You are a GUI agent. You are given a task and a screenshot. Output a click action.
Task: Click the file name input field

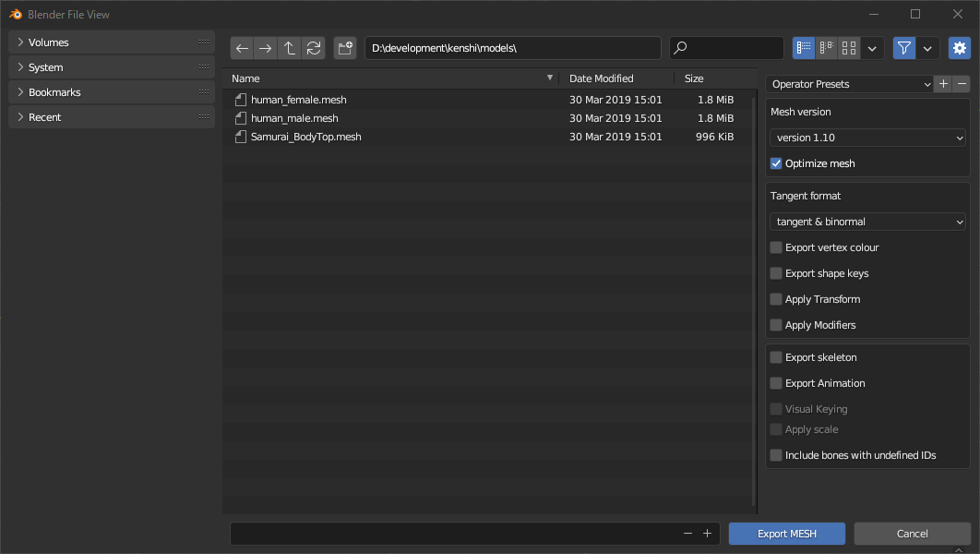pos(455,534)
